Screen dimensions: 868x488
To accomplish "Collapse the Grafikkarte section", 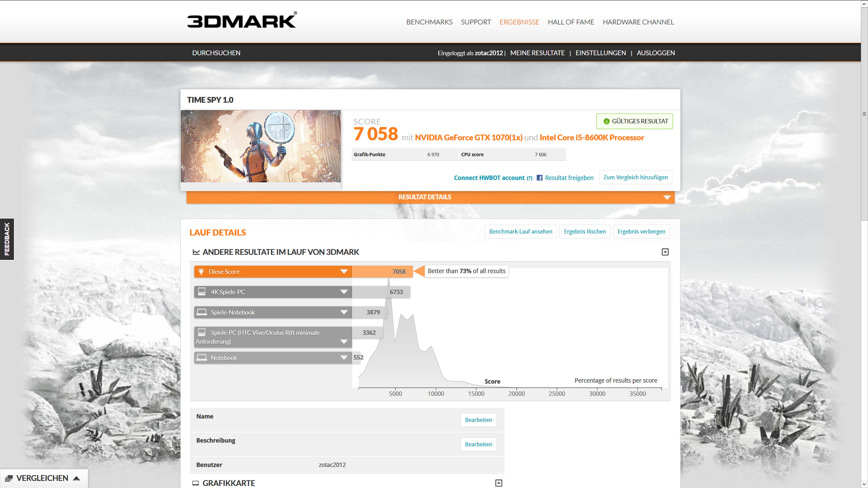I will pos(499,483).
